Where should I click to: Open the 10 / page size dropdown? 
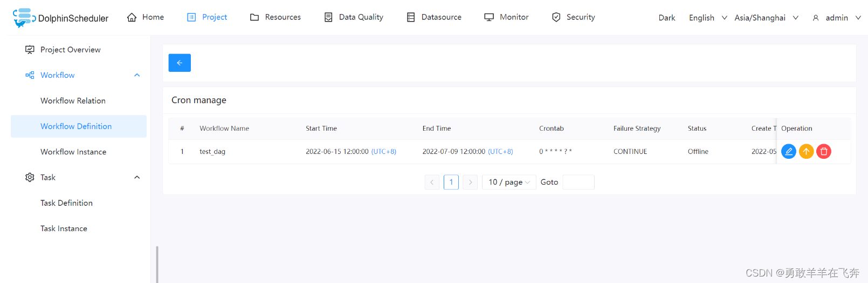click(x=508, y=183)
